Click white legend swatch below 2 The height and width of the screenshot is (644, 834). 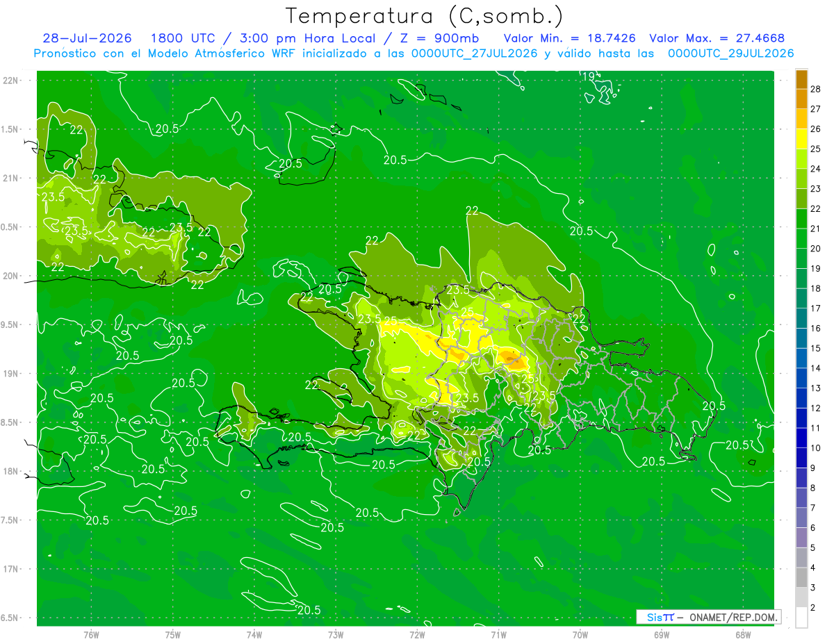(x=801, y=618)
